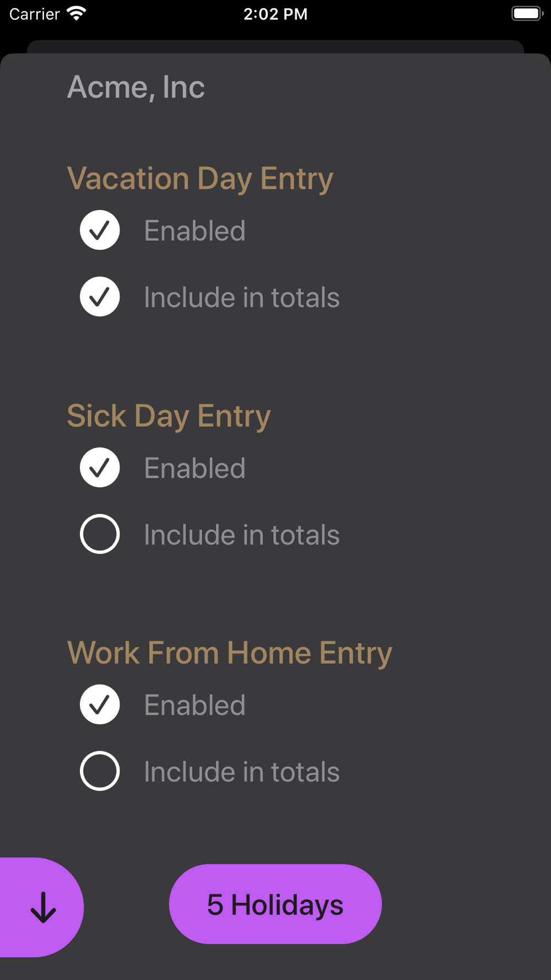Disable the Sick Day Entry Enabled checkmark
The image size is (551, 980).
pyautogui.click(x=100, y=467)
